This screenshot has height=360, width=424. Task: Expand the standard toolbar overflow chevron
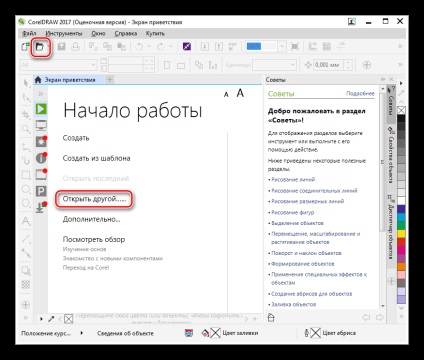[x=400, y=46]
